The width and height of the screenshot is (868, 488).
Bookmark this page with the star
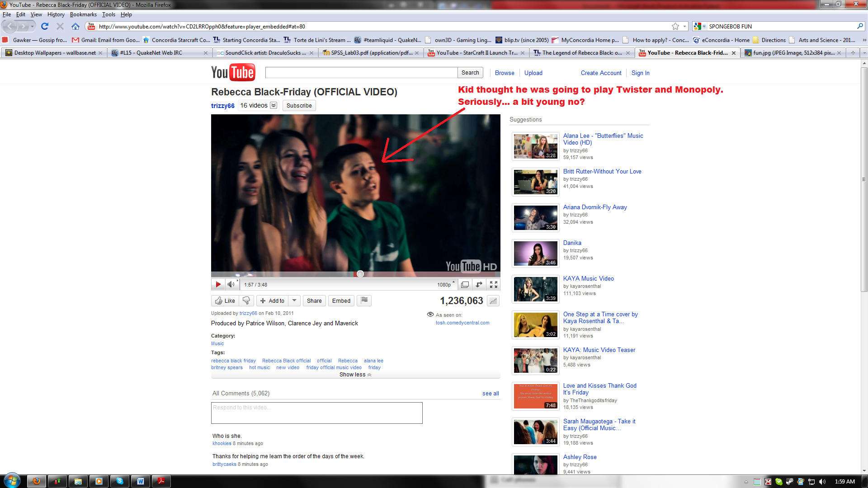(x=675, y=26)
